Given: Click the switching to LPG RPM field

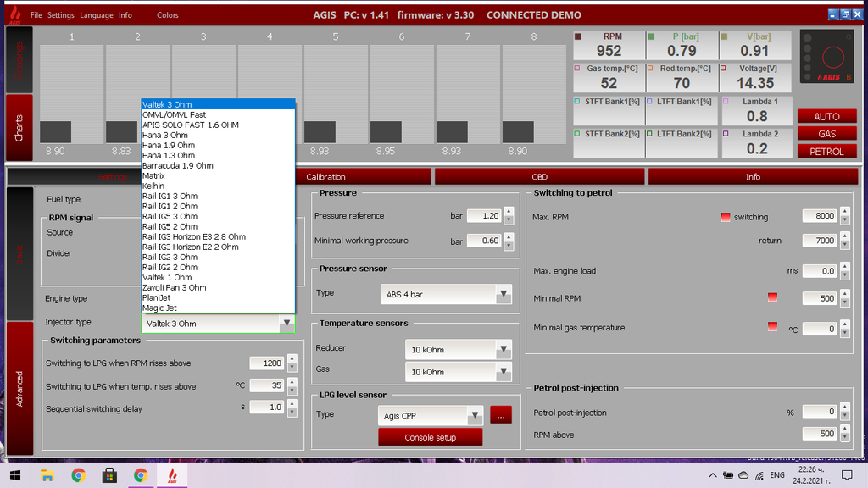Looking at the screenshot, I should 266,363.
